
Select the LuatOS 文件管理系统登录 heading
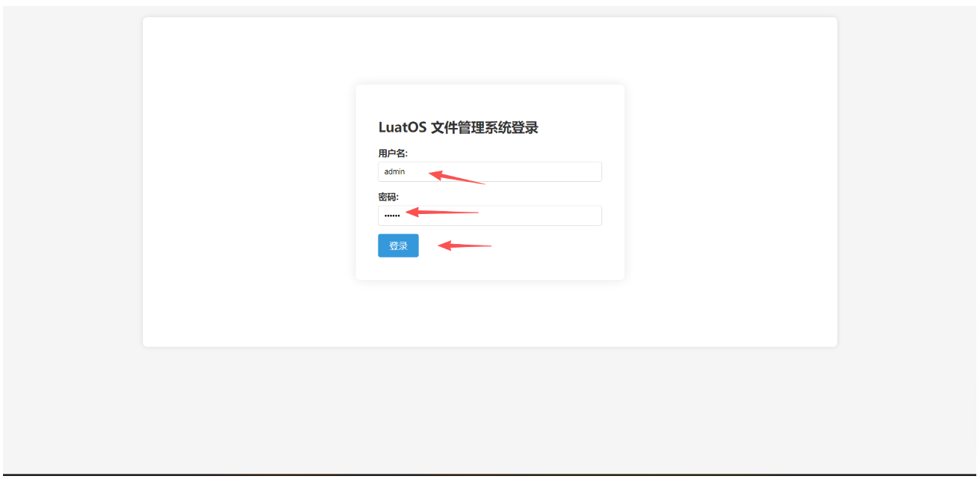(x=458, y=127)
